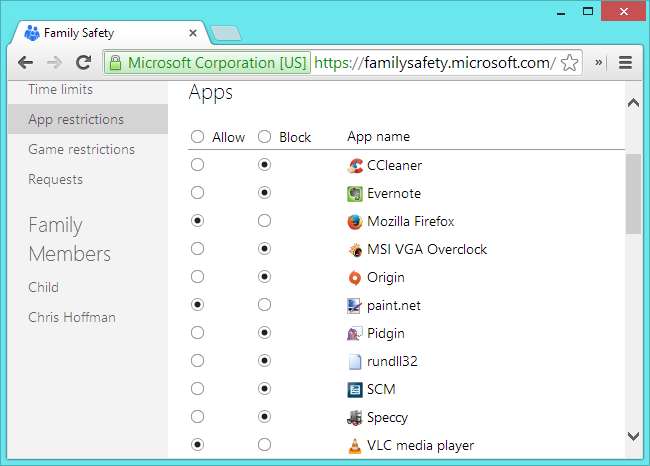Click the Apps page heading

(x=211, y=92)
